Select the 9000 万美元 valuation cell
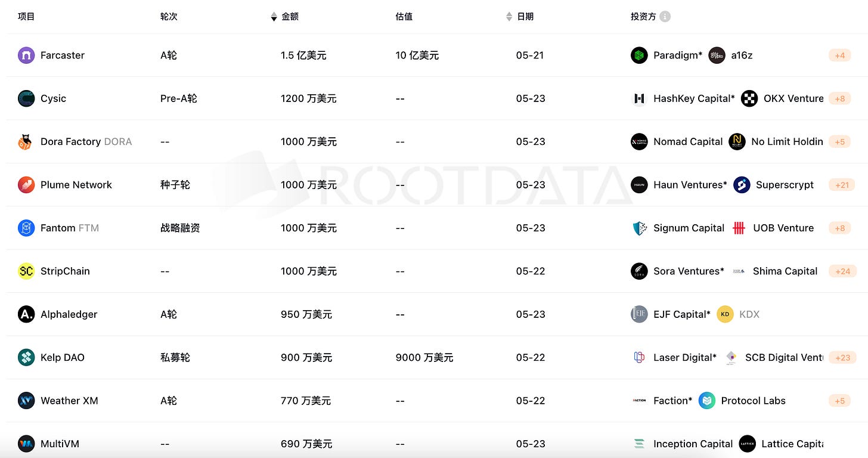The height and width of the screenshot is (458, 868). click(x=424, y=357)
